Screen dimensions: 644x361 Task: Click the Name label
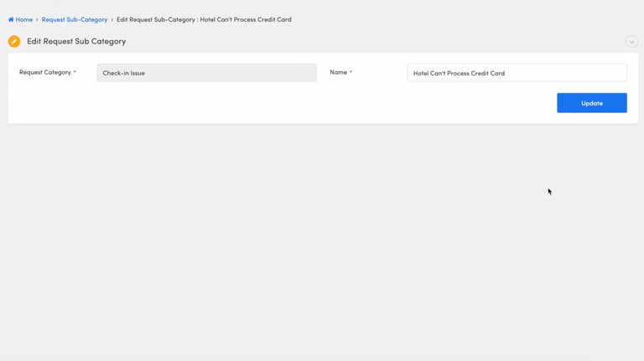point(339,72)
